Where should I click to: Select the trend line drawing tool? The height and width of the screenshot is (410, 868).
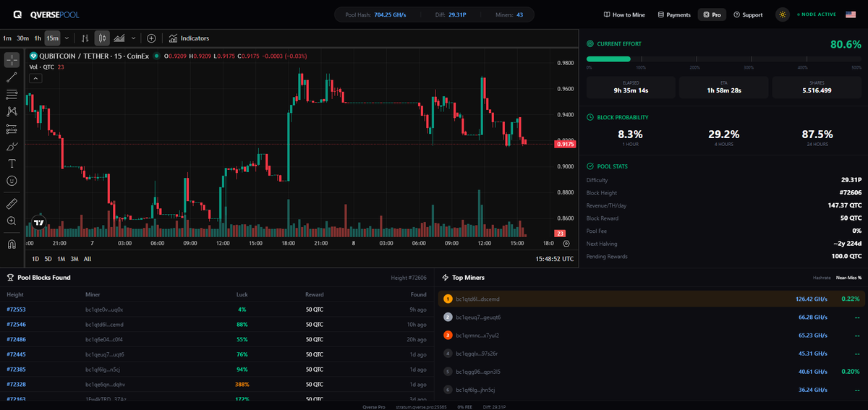click(x=12, y=77)
